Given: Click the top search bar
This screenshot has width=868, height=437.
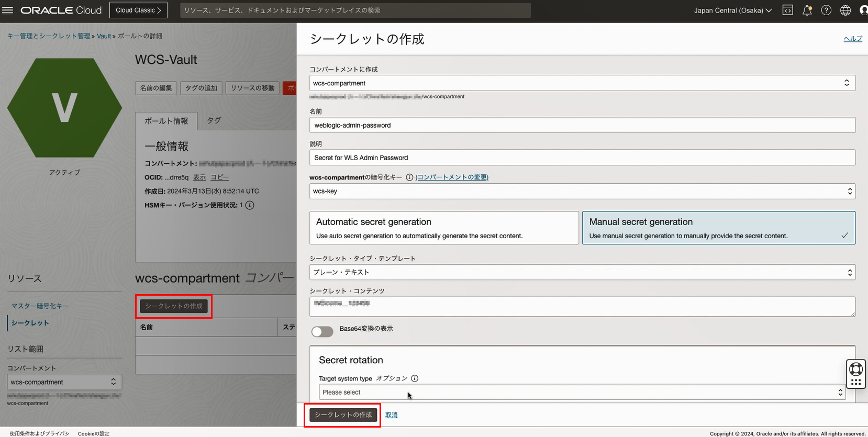Looking at the screenshot, I should (x=355, y=10).
